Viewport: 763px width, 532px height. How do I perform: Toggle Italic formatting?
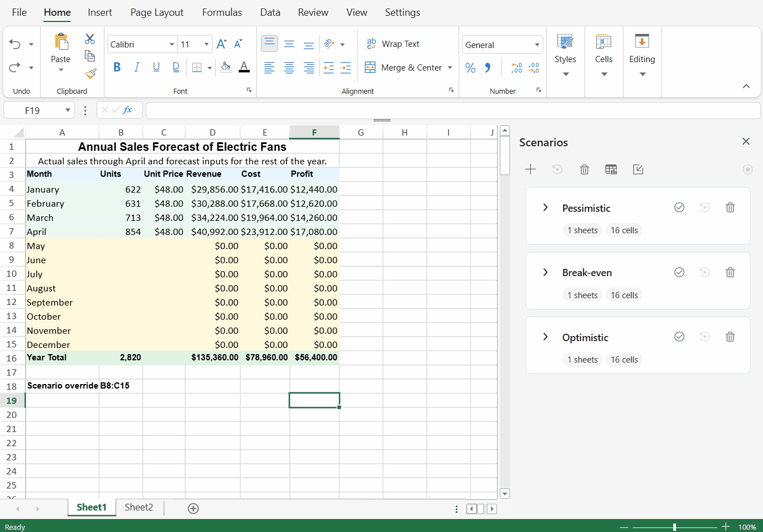(x=136, y=67)
